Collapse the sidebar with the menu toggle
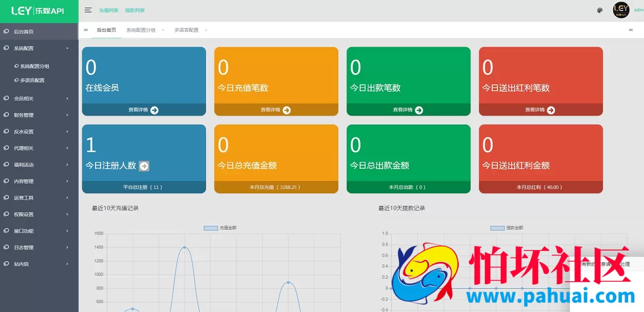This screenshot has height=312, width=644. pos(88,9)
